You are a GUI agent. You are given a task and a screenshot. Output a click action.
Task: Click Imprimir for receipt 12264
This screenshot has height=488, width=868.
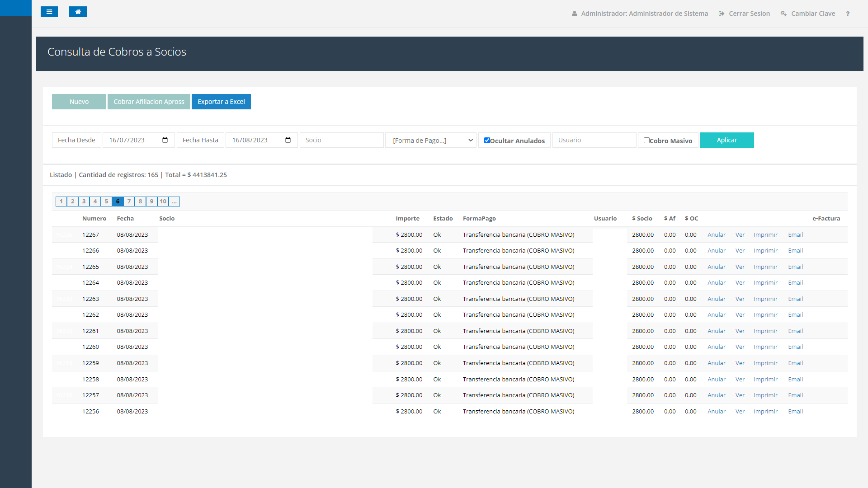tap(765, 282)
